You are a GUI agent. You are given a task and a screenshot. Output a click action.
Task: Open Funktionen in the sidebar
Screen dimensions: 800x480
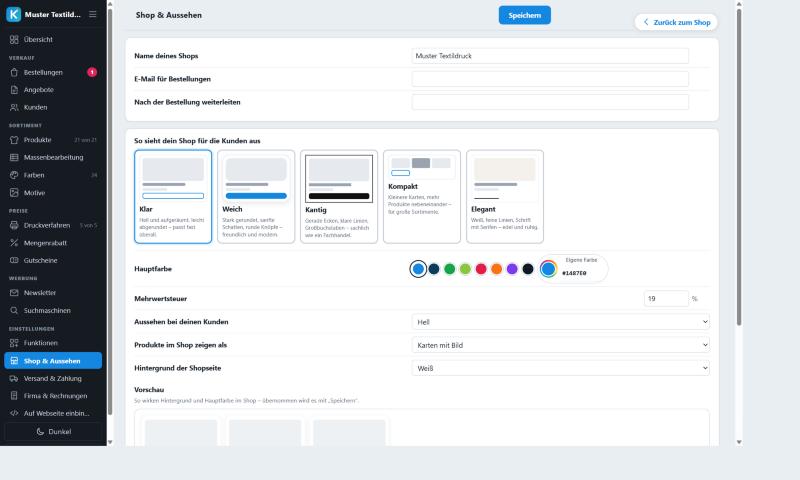click(x=53, y=343)
